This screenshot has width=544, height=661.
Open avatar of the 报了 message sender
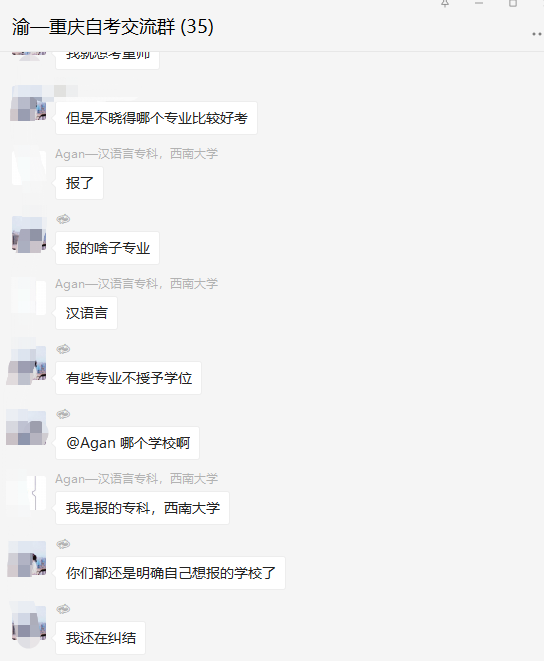click(x=29, y=168)
